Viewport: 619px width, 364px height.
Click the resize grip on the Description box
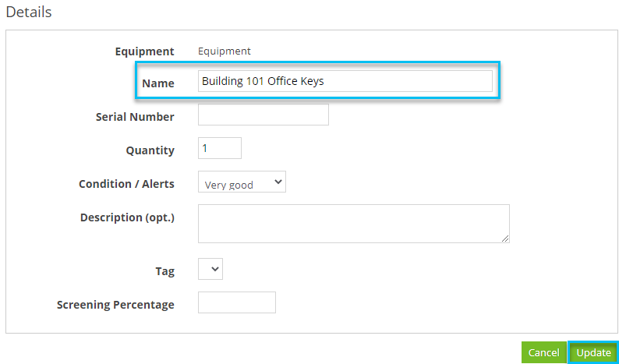(x=505, y=239)
